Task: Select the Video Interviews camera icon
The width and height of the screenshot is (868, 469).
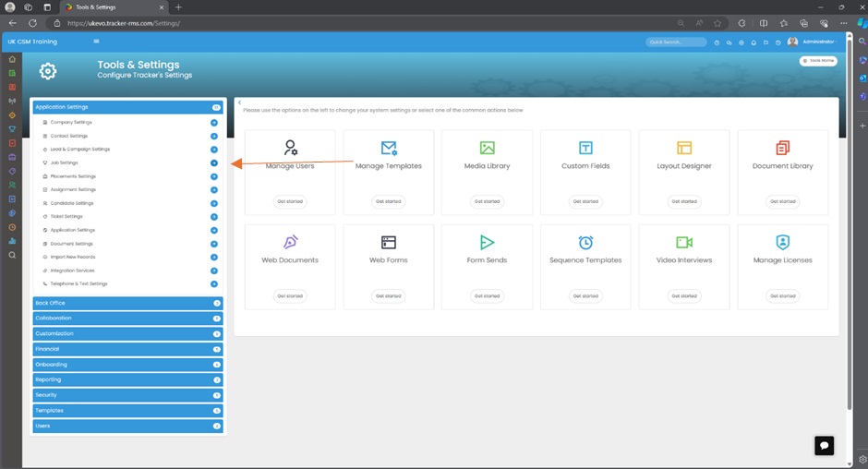Action: coord(684,242)
